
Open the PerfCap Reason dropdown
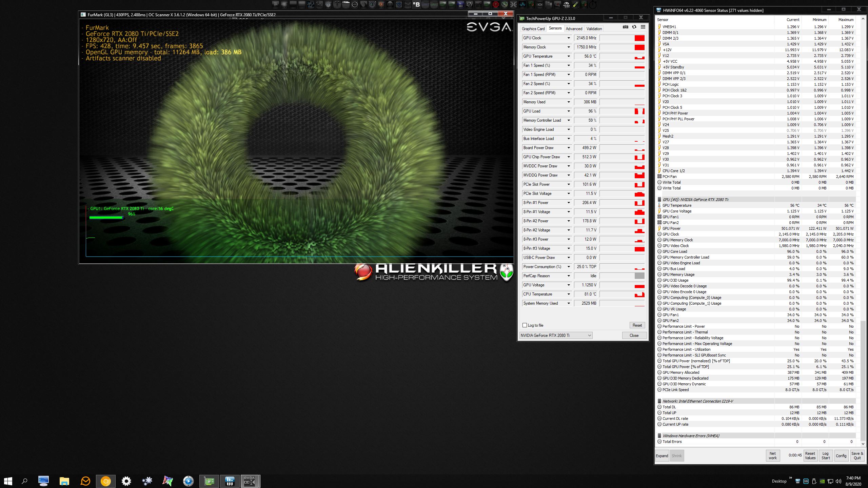(x=569, y=276)
